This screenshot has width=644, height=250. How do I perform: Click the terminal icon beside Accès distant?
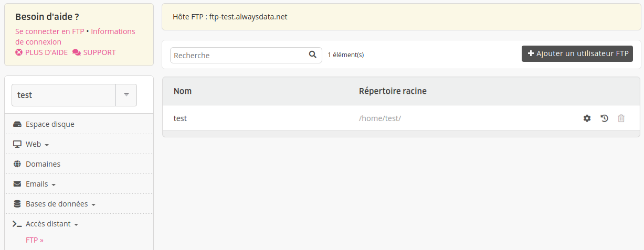point(17,224)
